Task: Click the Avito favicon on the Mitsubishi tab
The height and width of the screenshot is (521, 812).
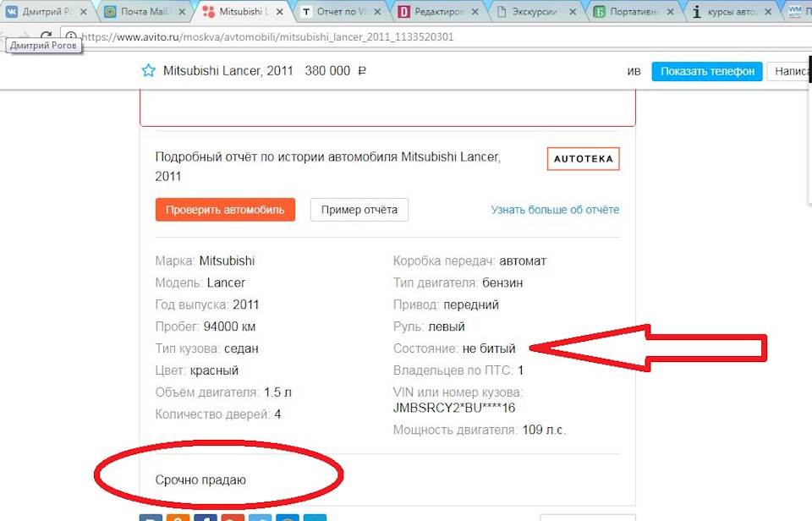Action: point(209,11)
